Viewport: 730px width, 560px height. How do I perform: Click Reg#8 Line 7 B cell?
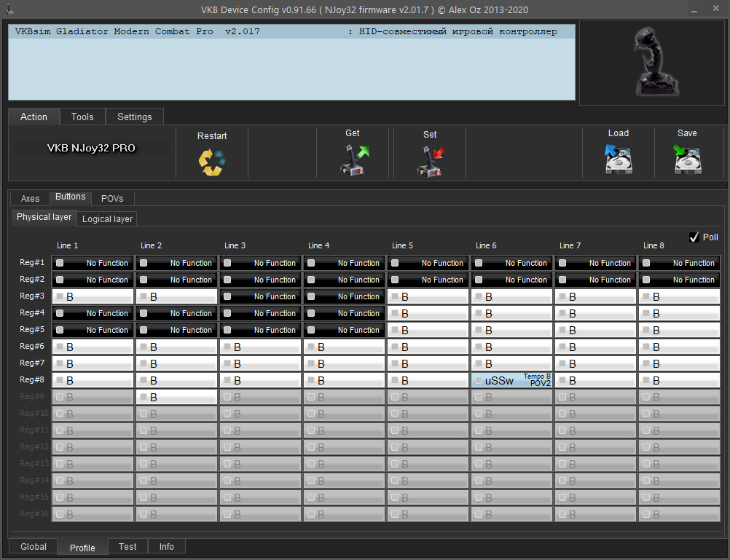pos(595,380)
